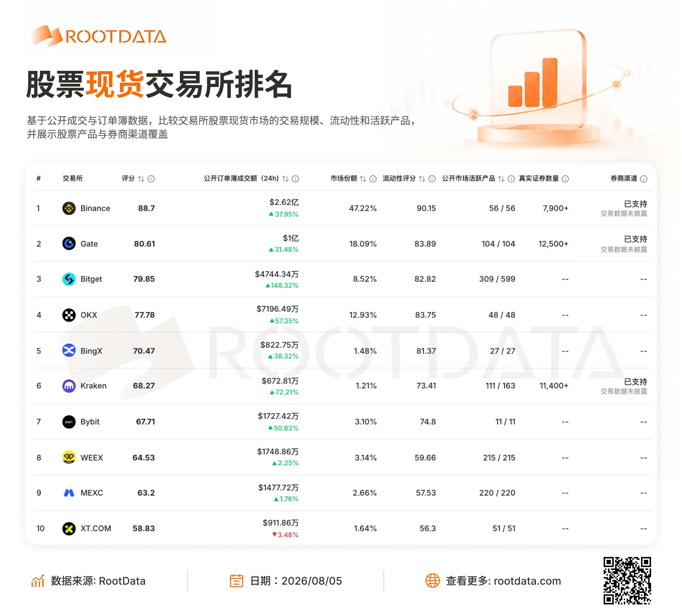
Task: Click the WEEX exchange logo icon
Action: click(69, 457)
